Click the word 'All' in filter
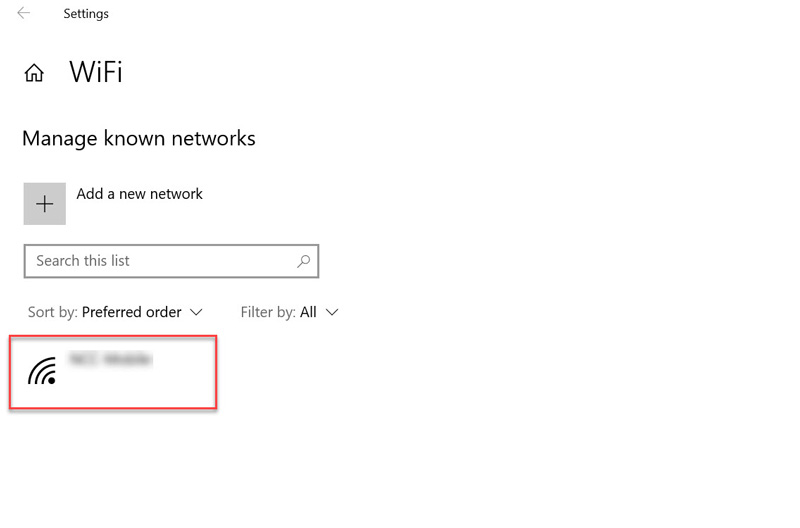This screenshot has width=800, height=528. click(x=308, y=312)
